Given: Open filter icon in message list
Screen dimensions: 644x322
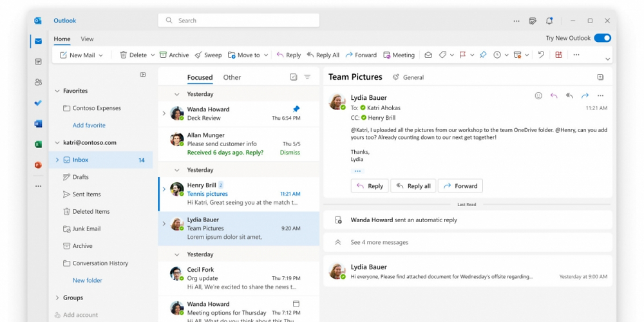Looking at the screenshot, I should (307, 77).
